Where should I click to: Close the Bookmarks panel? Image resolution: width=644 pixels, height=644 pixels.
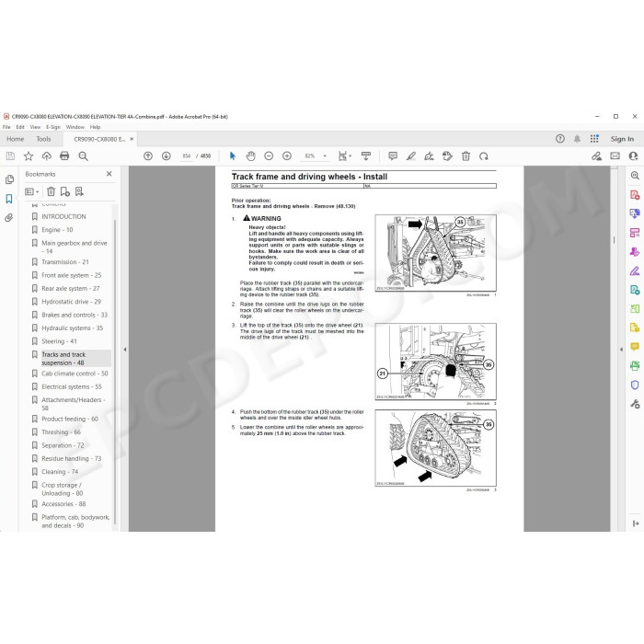pos(109,174)
